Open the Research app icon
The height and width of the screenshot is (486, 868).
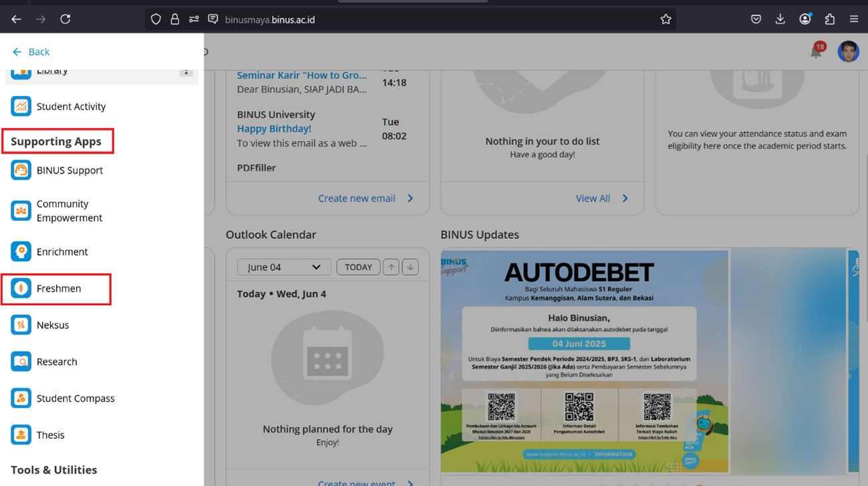(21, 362)
